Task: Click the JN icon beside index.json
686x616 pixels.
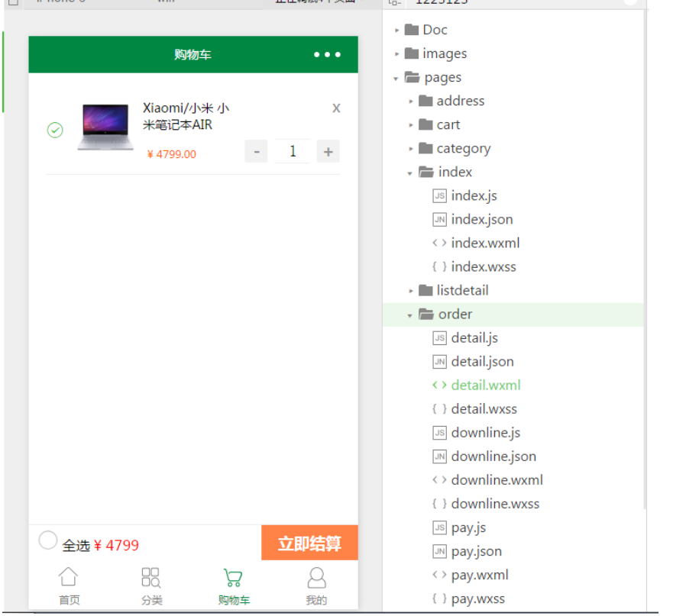Action: tap(440, 219)
